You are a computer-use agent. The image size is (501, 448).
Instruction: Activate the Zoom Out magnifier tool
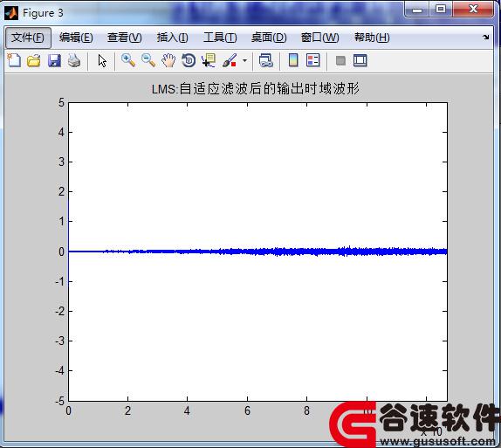(x=148, y=60)
